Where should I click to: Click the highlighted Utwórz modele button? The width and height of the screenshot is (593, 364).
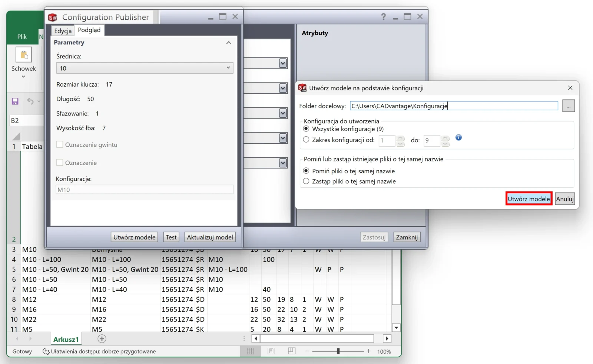(x=529, y=199)
